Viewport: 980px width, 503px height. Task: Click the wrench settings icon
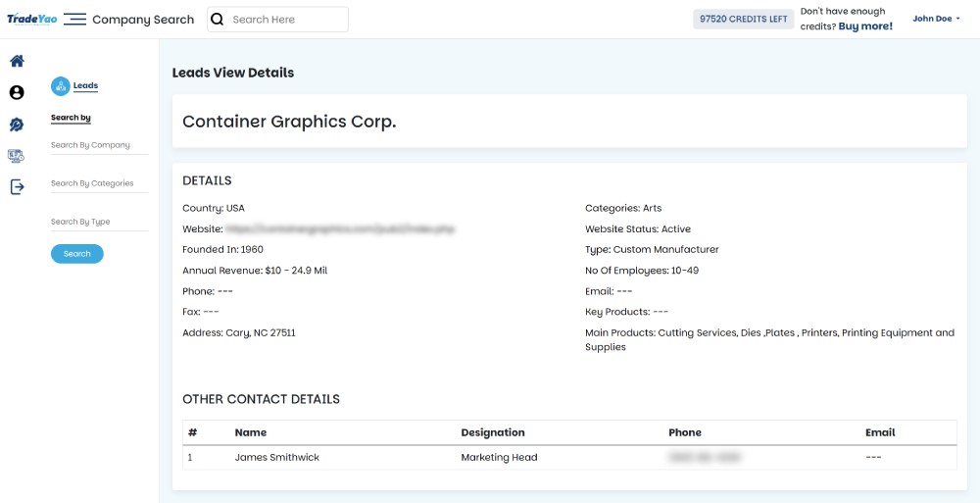click(17, 125)
